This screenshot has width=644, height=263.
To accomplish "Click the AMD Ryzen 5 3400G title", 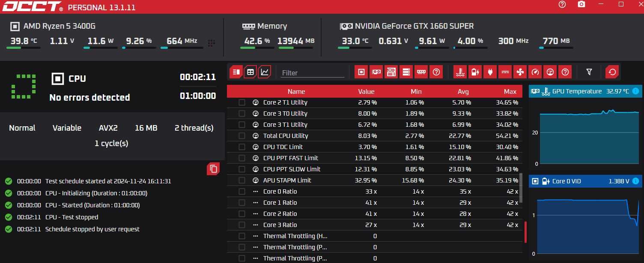I will (60, 26).
